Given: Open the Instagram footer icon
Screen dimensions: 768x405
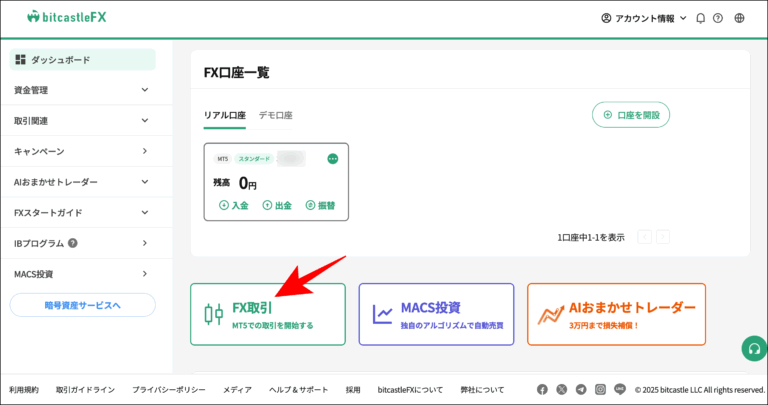Looking at the screenshot, I should point(600,390).
